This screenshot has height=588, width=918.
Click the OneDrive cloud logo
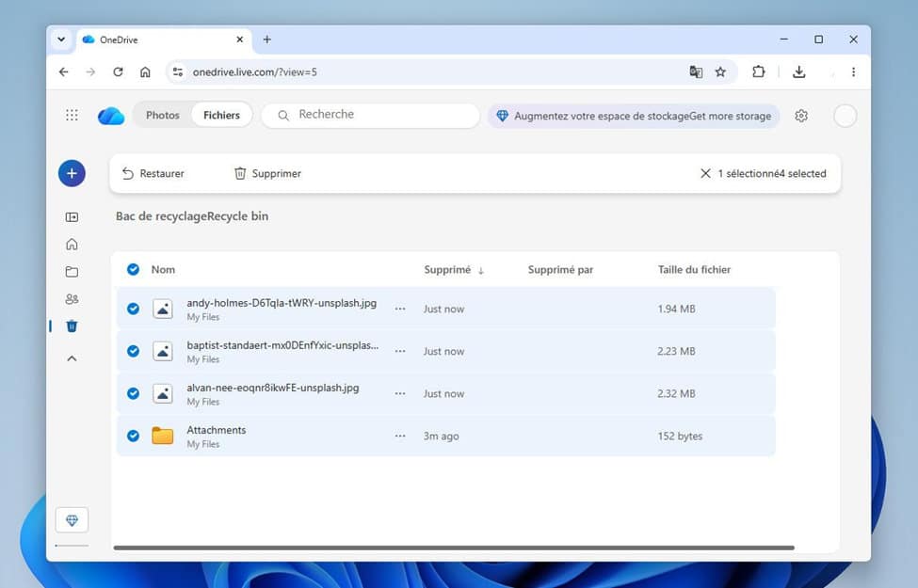111,116
